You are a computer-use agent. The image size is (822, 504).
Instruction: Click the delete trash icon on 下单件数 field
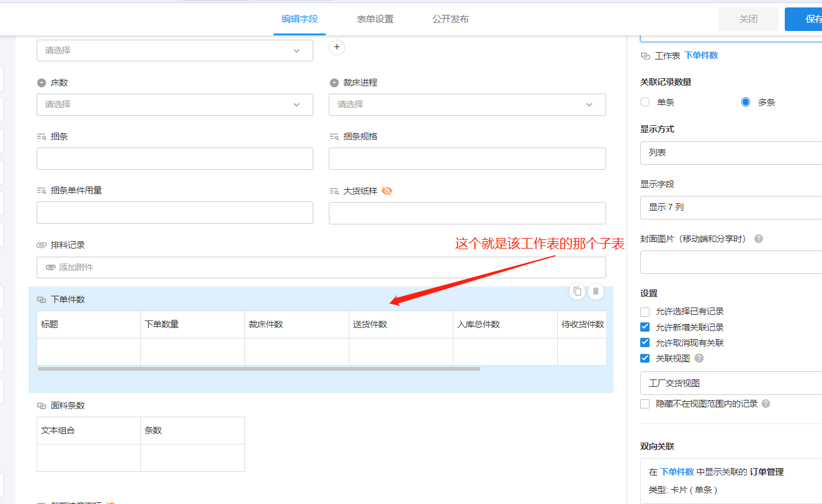(x=596, y=291)
